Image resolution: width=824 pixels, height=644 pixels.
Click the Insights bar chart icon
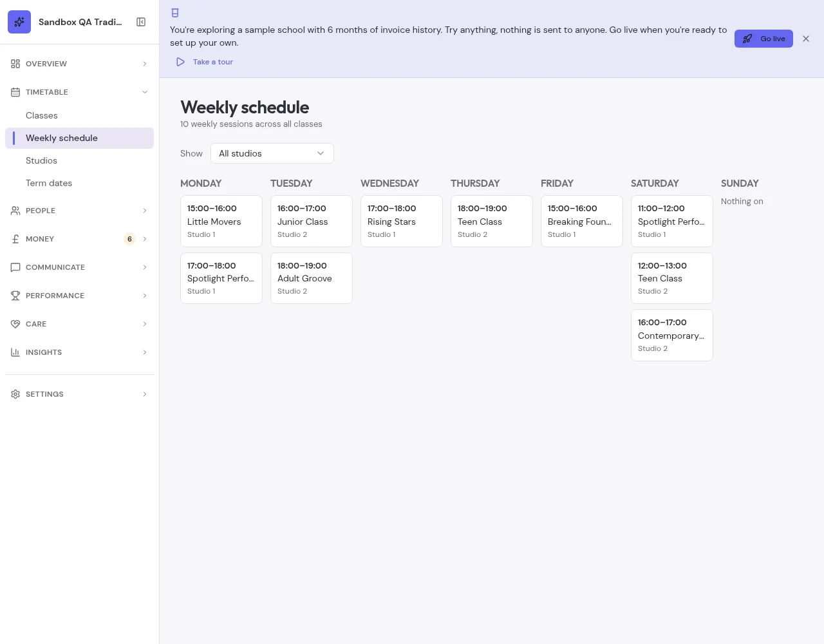point(15,352)
